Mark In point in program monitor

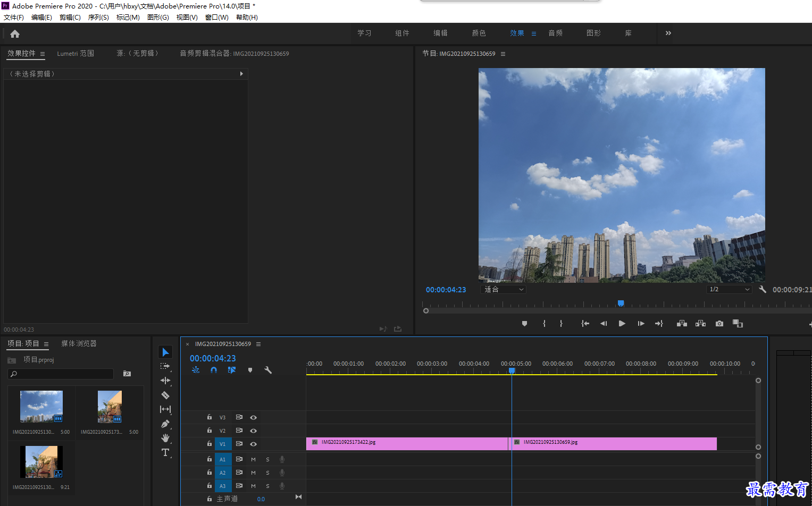(544, 323)
